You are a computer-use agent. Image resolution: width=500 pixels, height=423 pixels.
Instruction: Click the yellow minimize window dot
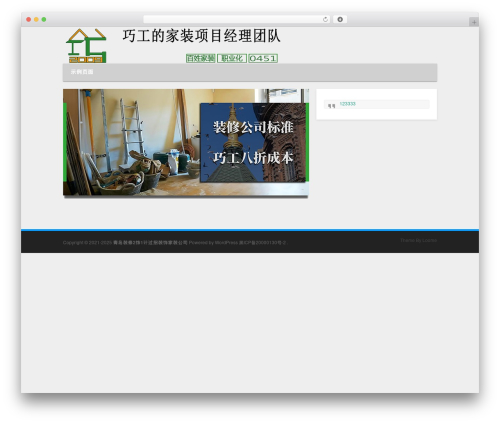[36, 19]
